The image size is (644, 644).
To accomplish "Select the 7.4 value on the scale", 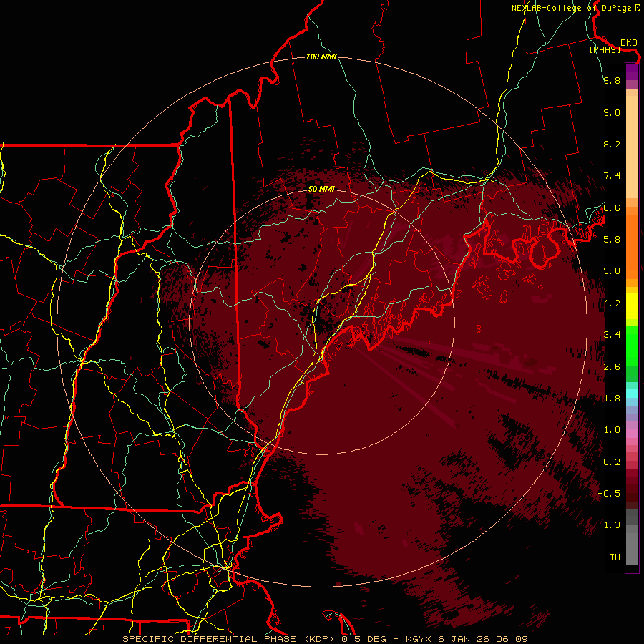I will [612, 176].
